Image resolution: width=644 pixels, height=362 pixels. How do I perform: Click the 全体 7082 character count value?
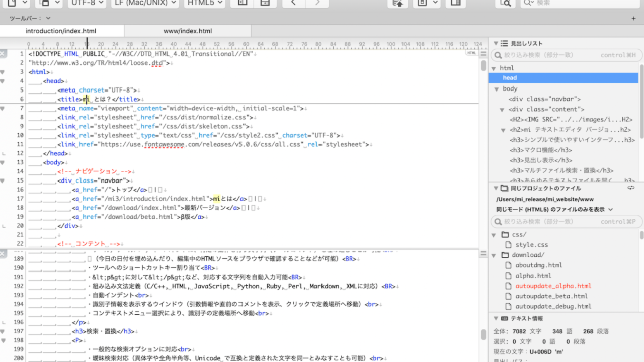519,331
